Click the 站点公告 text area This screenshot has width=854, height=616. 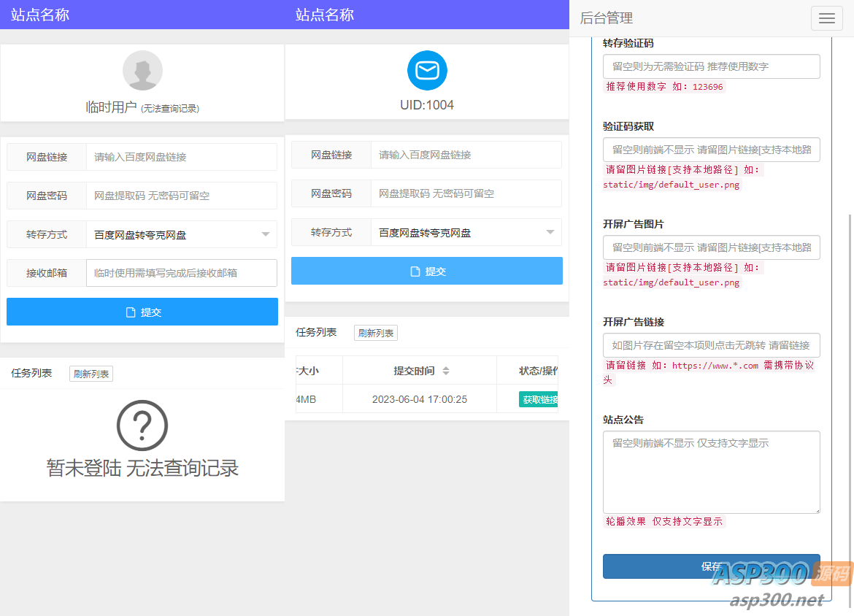point(712,471)
